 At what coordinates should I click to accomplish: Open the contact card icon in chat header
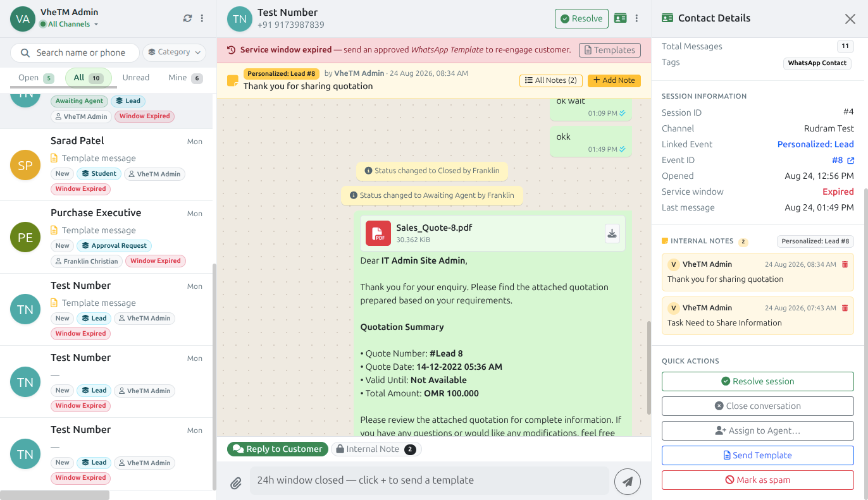[620, 18]
